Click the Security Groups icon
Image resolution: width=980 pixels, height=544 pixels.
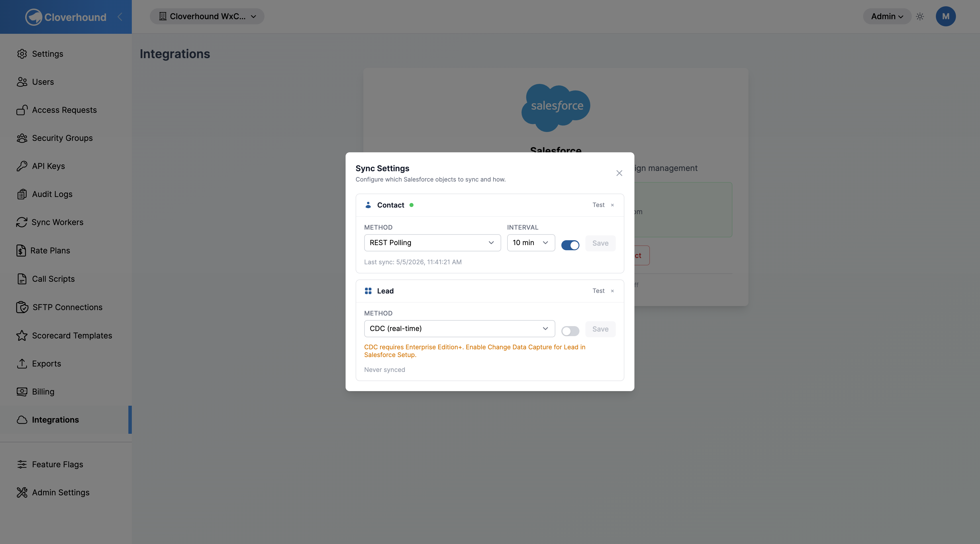(22, 138)
